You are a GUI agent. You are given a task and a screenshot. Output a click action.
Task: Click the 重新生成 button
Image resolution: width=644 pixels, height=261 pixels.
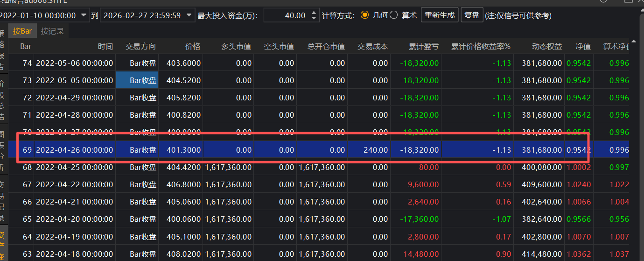440,15
